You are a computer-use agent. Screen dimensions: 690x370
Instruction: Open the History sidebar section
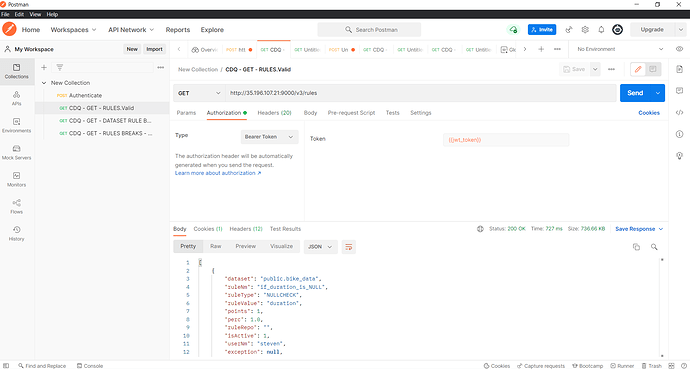click(17, 233)
